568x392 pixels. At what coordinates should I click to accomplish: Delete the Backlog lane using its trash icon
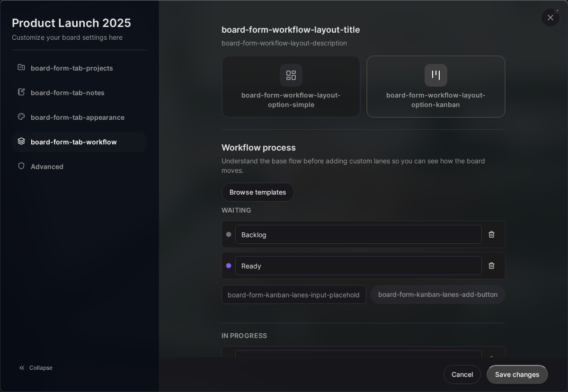(491, 234)
